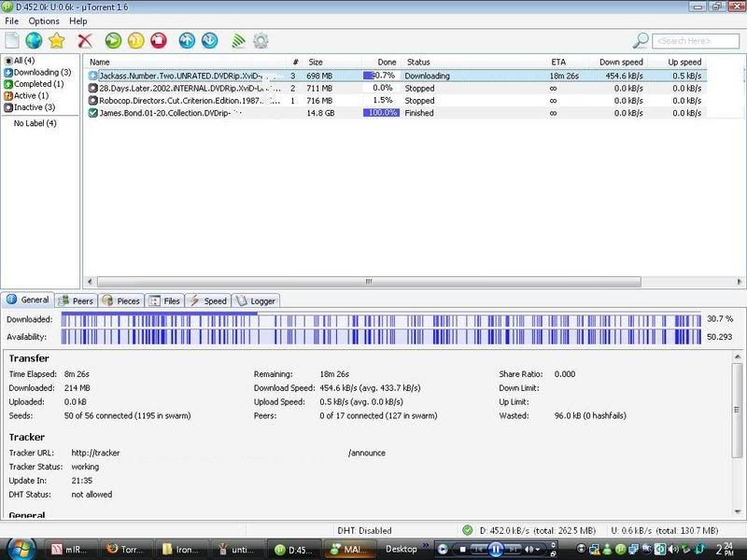Switch to the Pieces tab
The image size is (747, 560).
click(x=121, y=301)
